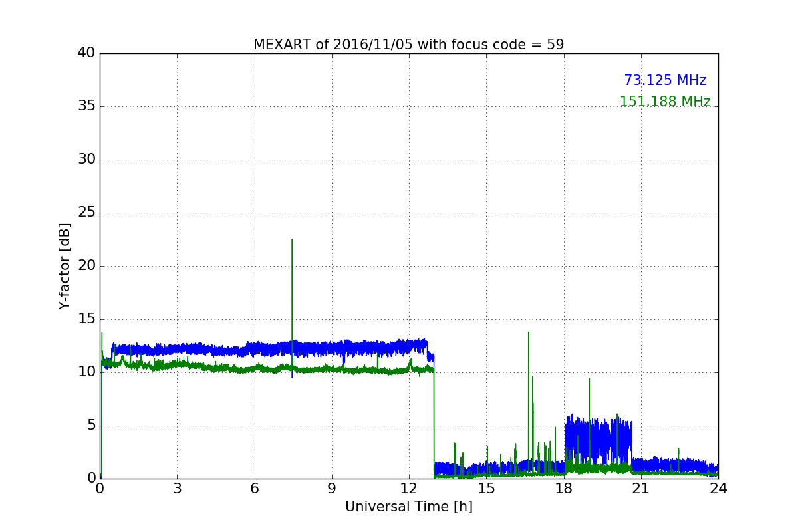Click x-axis tick label 9

(x=332, y=489)
